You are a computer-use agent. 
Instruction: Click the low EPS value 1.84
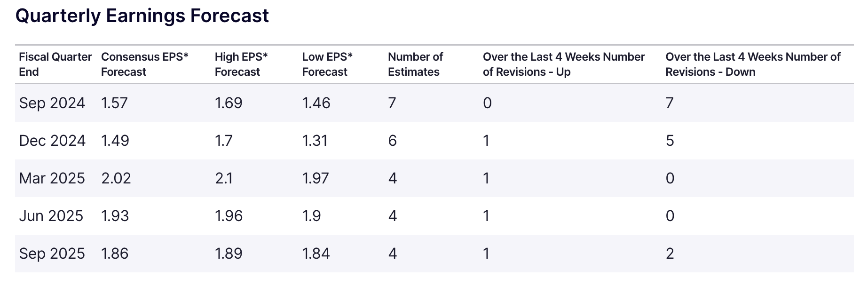(x=316, y=254)
